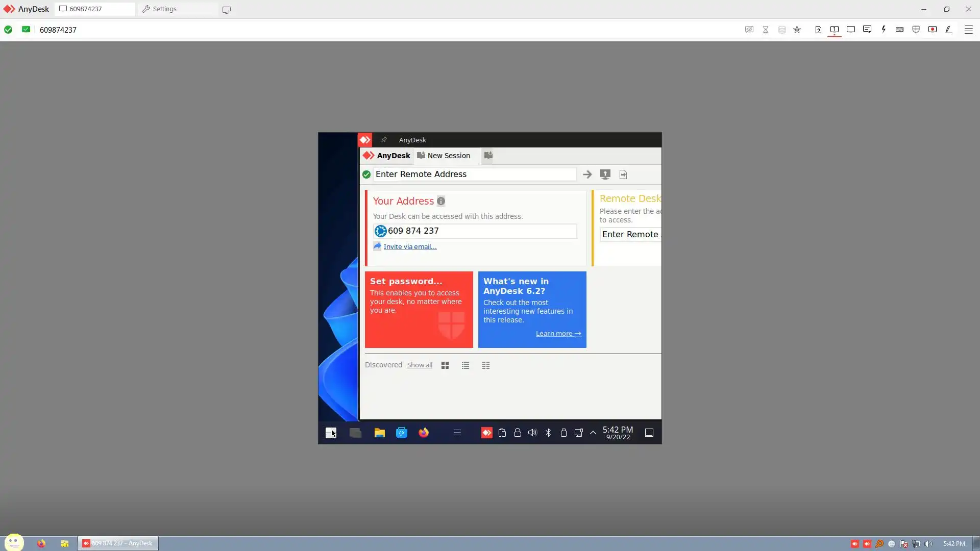
Task: Expand the remote system tray chevron
Action: [593, 433]
